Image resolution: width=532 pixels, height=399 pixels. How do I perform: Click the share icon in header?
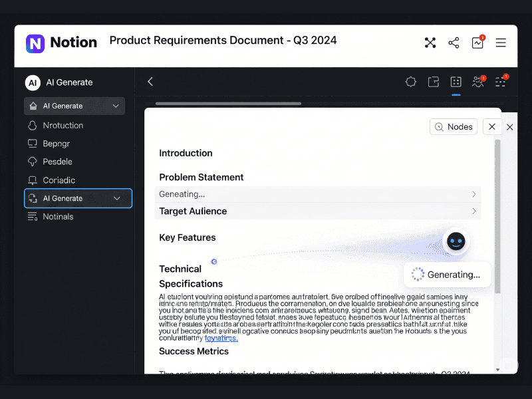pyautogui.click(x=454, y=43)
